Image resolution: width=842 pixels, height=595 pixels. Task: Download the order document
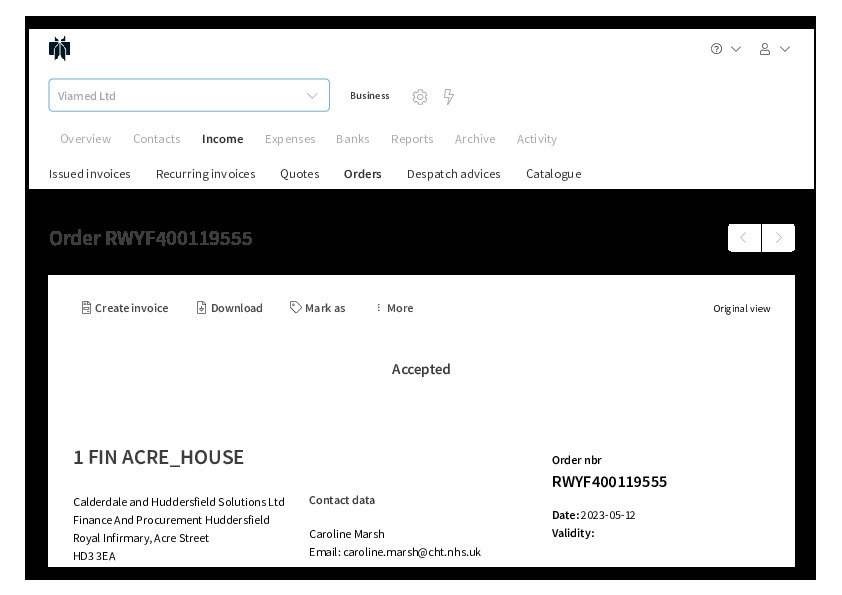[x=229, y=308]
